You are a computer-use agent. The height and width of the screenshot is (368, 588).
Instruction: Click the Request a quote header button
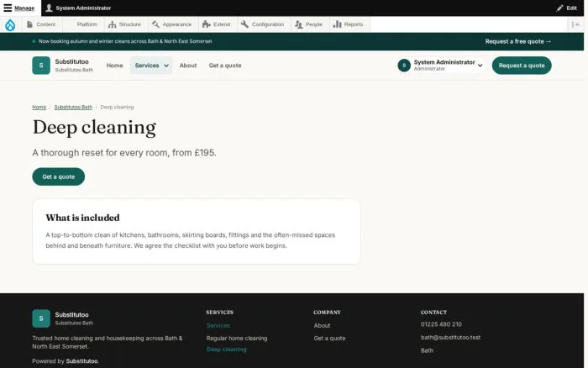click(522, 66)
